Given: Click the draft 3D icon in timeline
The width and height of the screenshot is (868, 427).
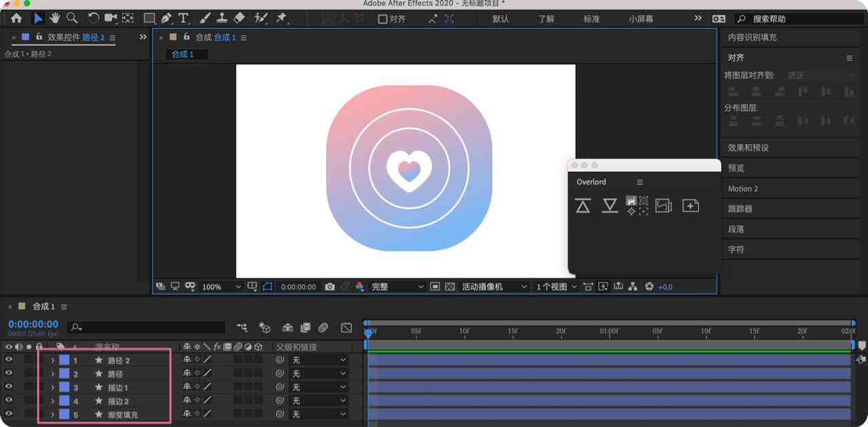Looking at the screenshot, I should [264, 327].
